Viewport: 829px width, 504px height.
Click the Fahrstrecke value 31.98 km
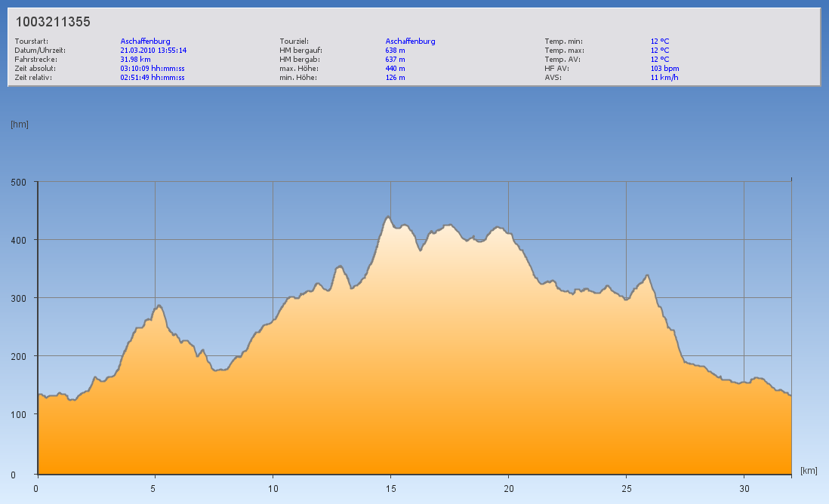click(136, 60)
